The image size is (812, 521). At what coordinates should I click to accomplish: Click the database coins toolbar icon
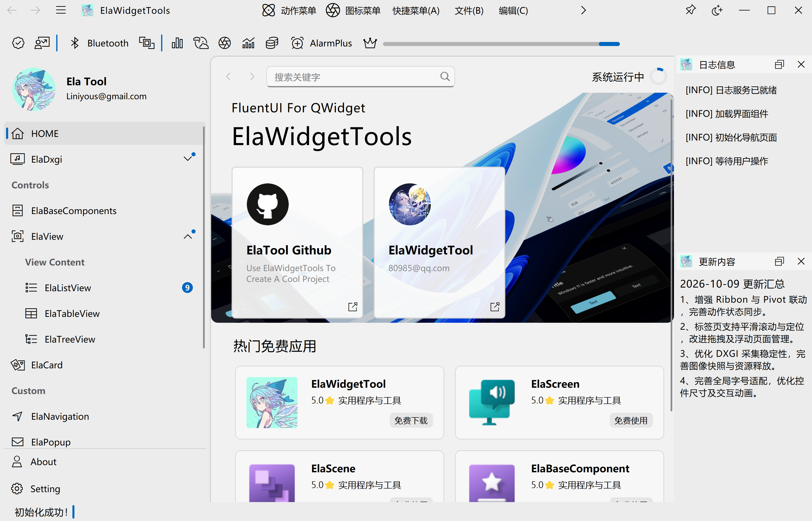272,43
